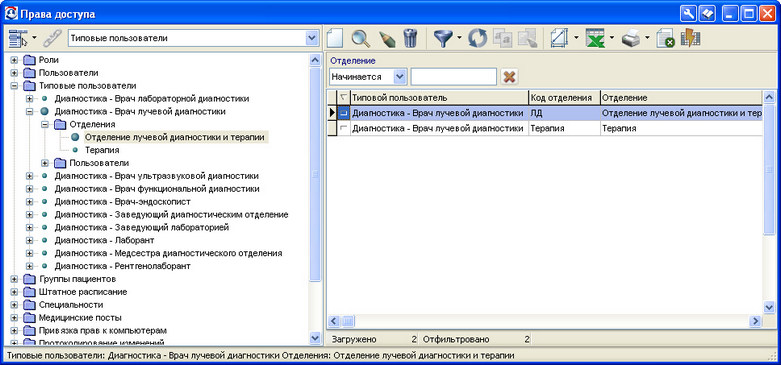Open the Группы пациентов folder
Screen dimensions: 781x365
coord(77,279)
